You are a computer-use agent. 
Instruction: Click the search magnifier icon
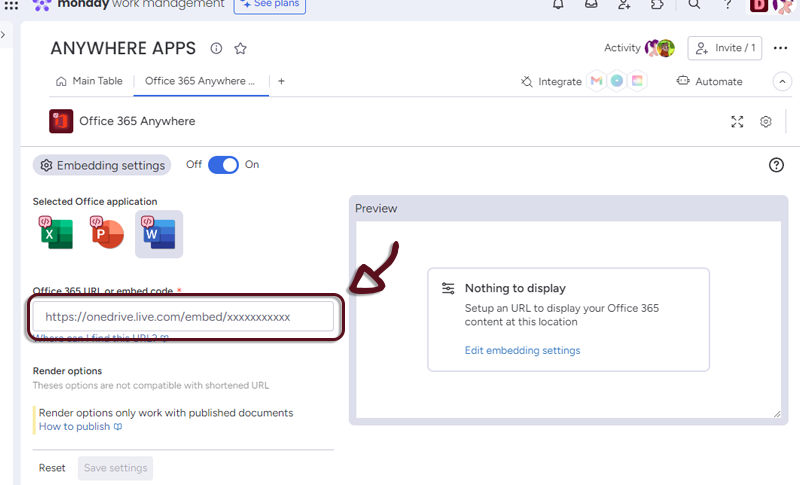[x=694, y=5]
